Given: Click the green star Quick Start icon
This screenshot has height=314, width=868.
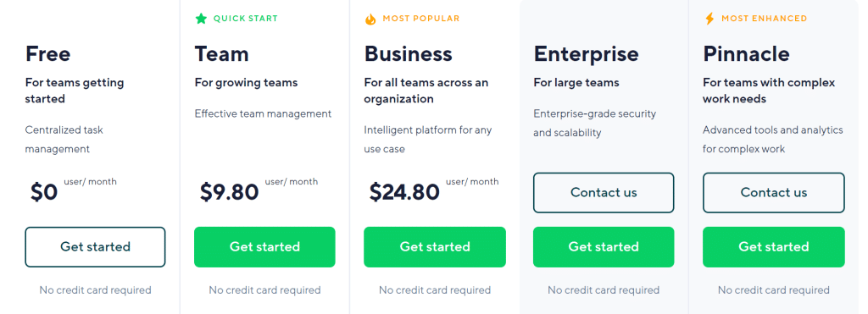Looking at the screenshot, I should click(201, 19).
